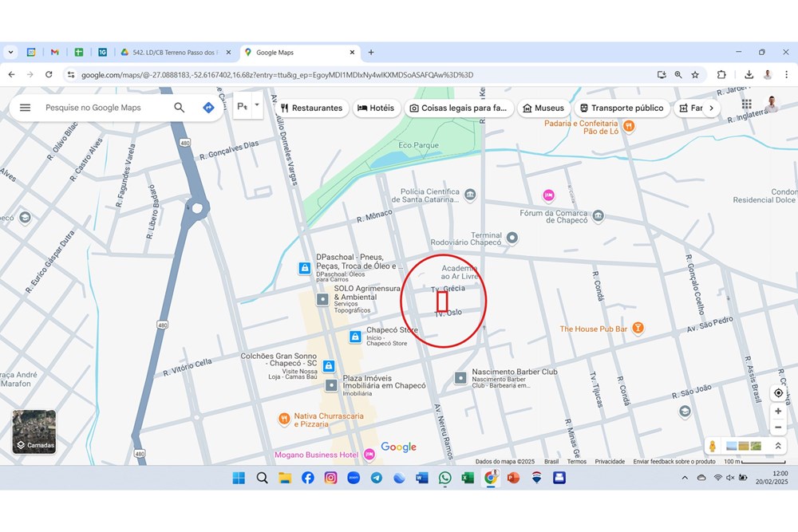Open the Privacidade link in map footer
Screen dimensions: 798x532
coord(610,461)
